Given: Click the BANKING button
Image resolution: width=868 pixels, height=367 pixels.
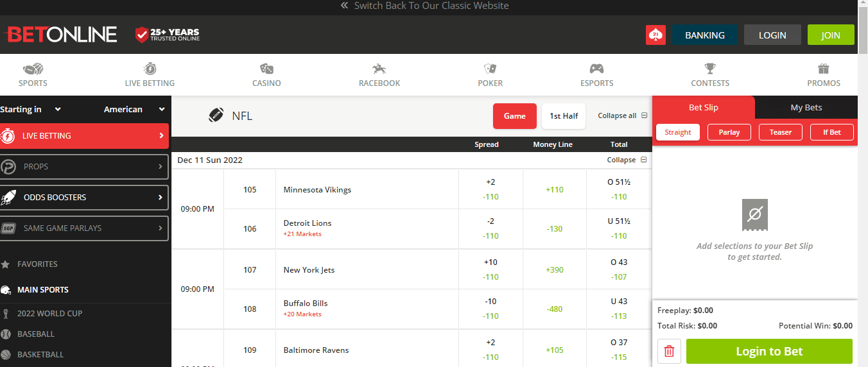Looking at the screenshot, I should [705, 35].
